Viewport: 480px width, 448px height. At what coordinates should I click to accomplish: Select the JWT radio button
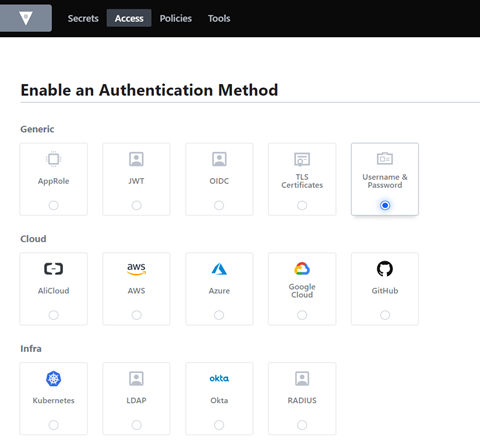point(136,205)
